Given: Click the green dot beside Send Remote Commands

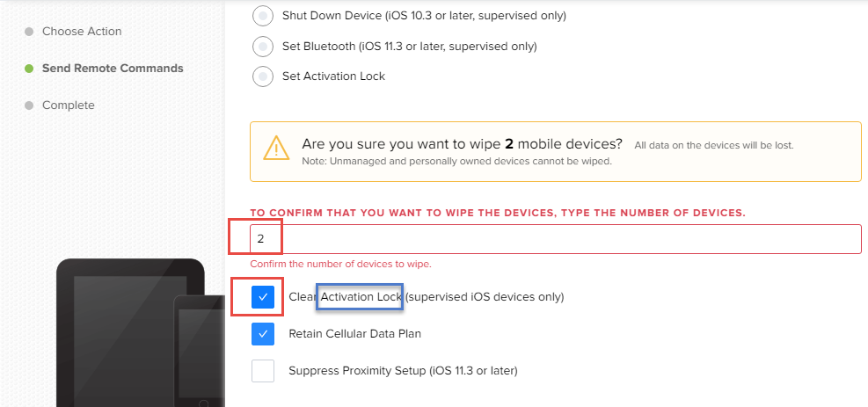Looking at the screenshot, I should pos(29,69).
